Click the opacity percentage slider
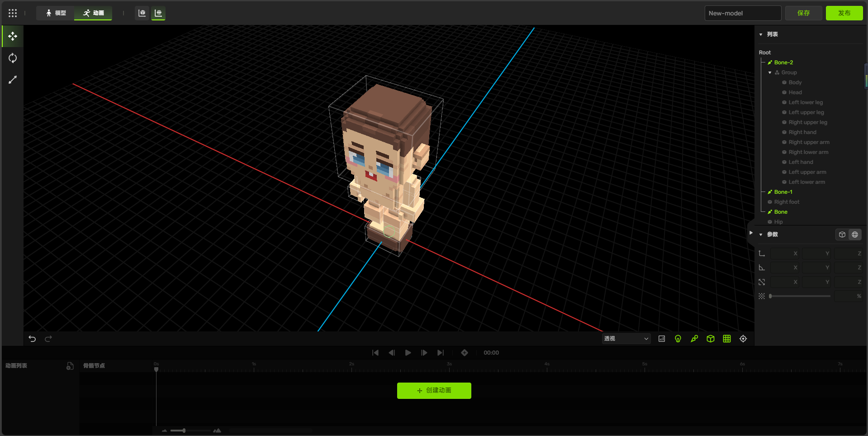The image size is (868, 436). [x=800, y=296]
